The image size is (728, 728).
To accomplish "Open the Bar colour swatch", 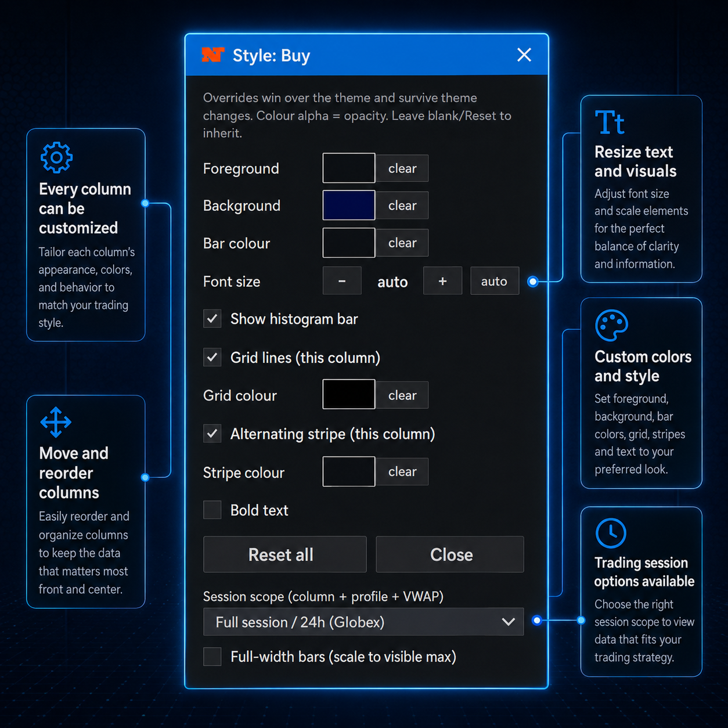I will (349, 243).
